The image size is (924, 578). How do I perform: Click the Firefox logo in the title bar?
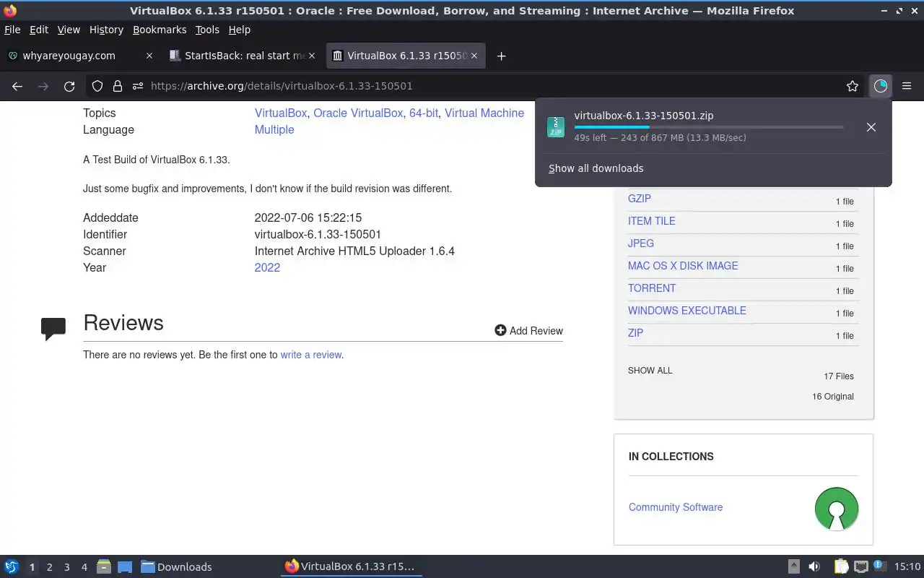[x=10, y=11]
